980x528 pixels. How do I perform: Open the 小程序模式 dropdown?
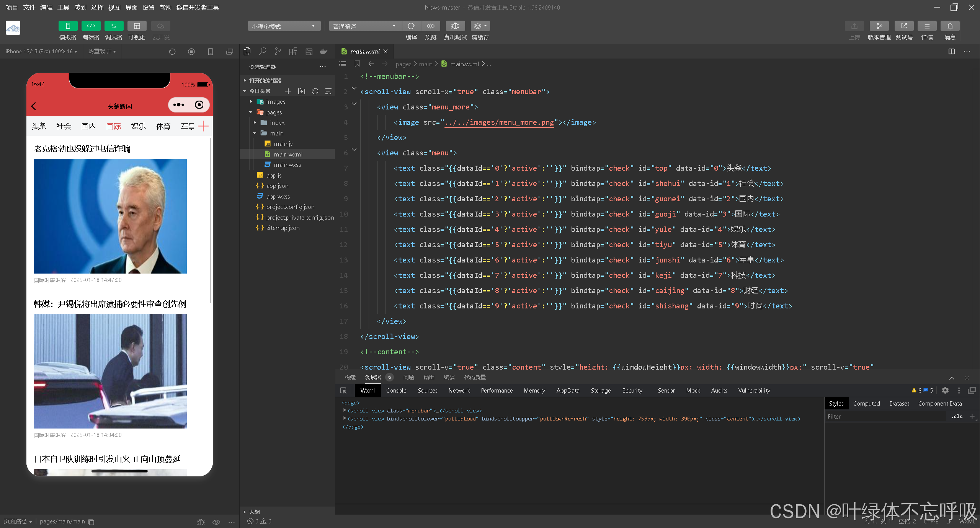tap(284, 26)
